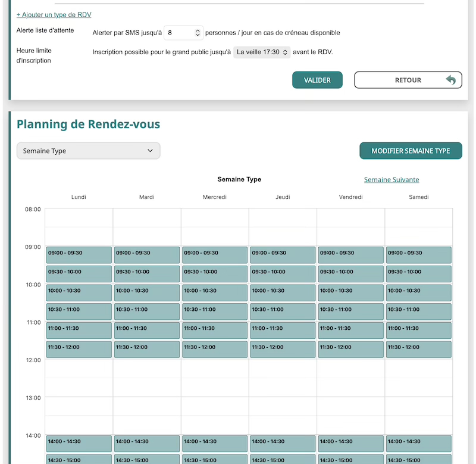Select Lundi 10:00 - 10:30 slot
Screen dimensions: 476x464
click(x=79, y=292)
